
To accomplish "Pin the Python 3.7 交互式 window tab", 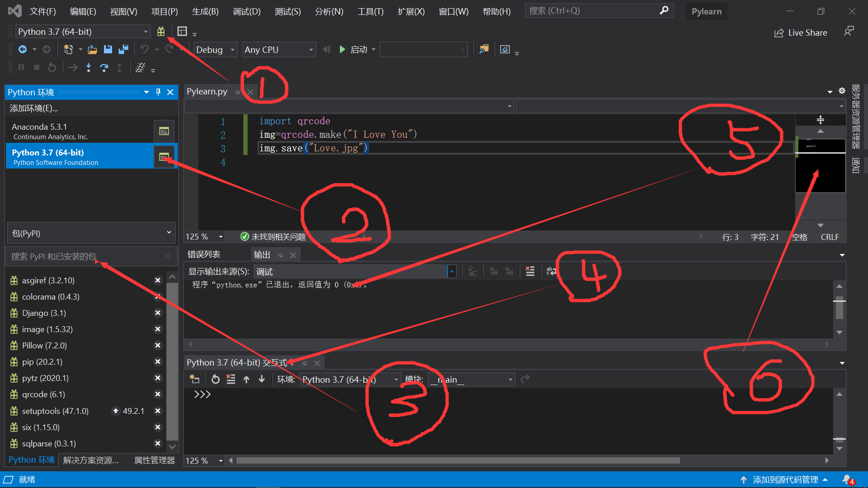I will pos(304,363).
